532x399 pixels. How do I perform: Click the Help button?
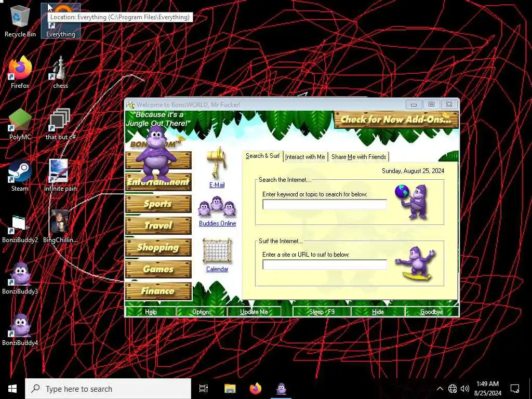(151, 312)
